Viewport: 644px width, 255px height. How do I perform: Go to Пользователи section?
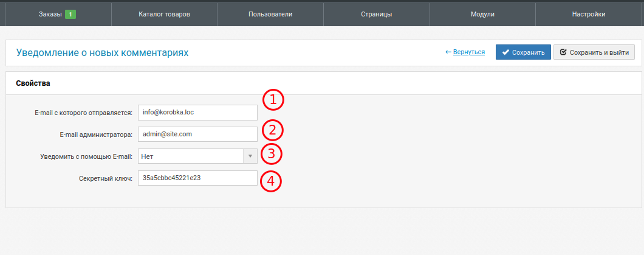[270, 15]
